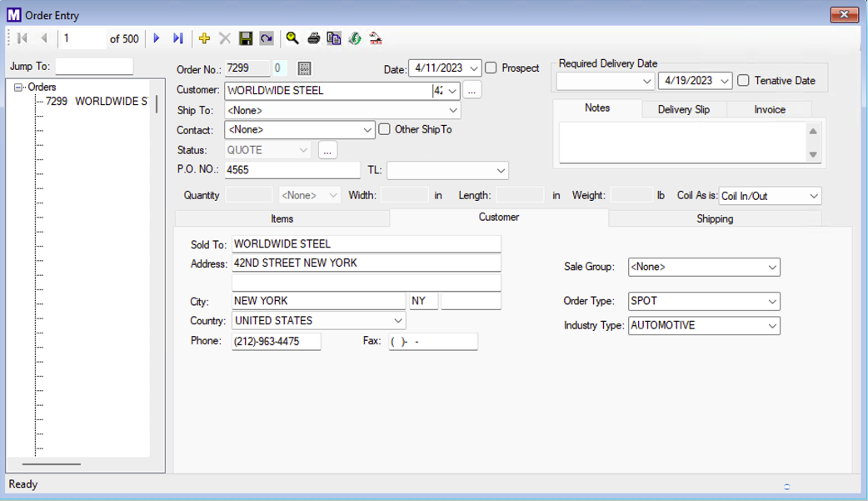
Task: Click the copy documents toolbar icon
Action: tap(334, 38)
